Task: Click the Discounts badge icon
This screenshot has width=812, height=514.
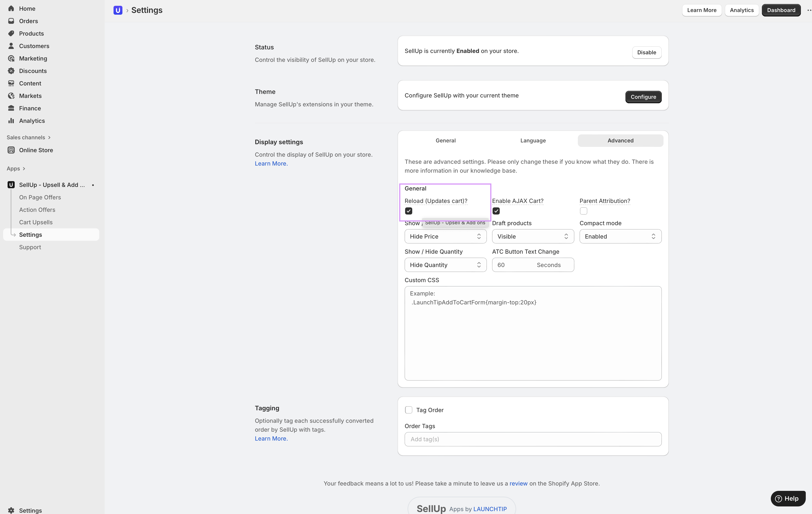Action: pos(11,71)
